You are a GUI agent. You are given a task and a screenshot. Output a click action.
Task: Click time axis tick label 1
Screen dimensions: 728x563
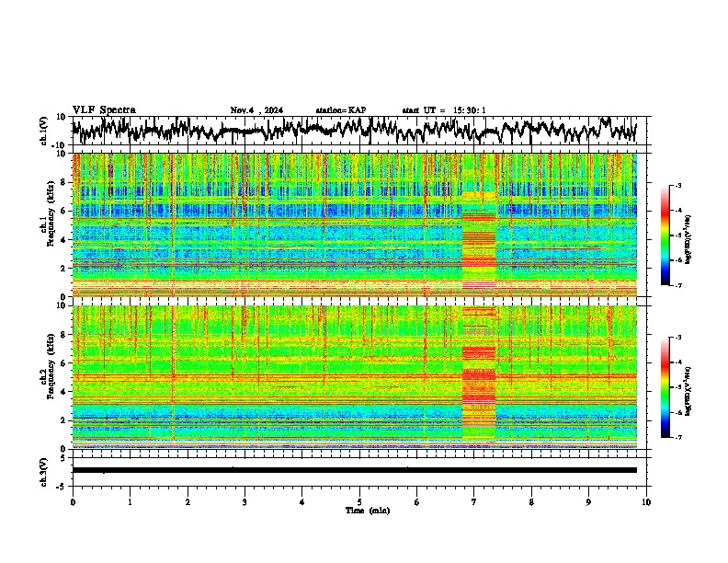[130, 502]
